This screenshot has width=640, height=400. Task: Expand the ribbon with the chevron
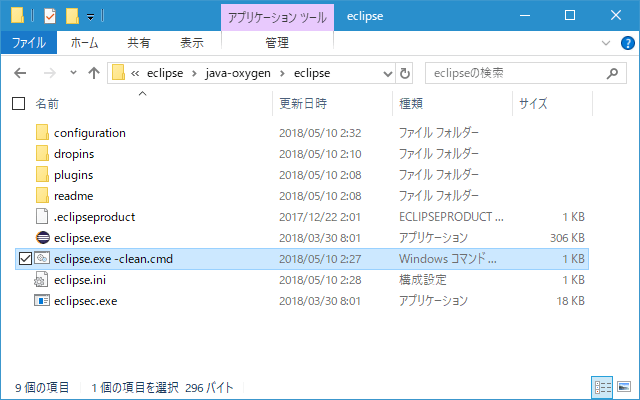pyautogui.click(x=606, y=43)
